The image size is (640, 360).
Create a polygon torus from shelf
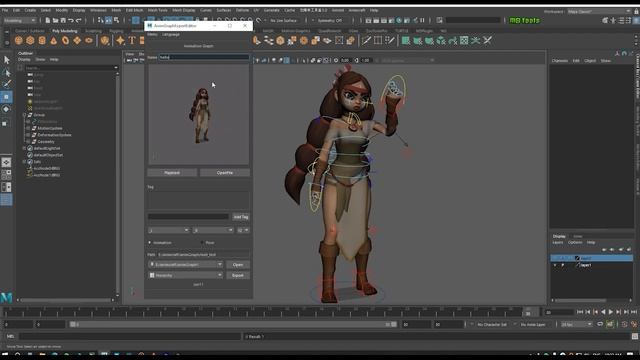65,40
